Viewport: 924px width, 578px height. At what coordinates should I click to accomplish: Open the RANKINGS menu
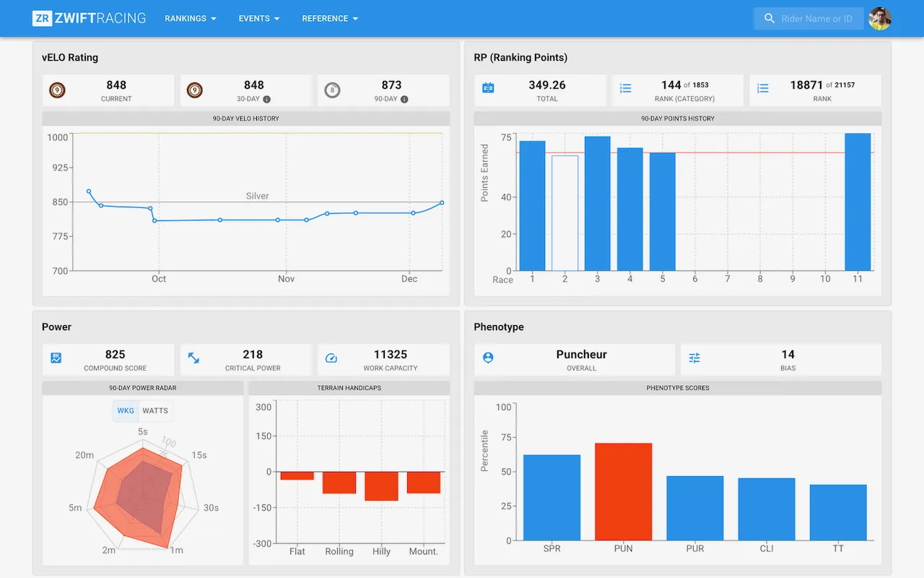pos(190,19)
